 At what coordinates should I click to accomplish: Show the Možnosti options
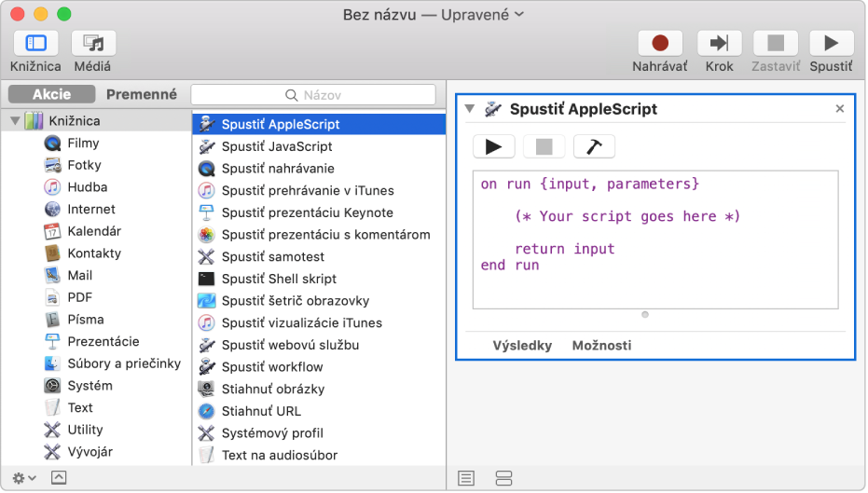pos(601,347)
